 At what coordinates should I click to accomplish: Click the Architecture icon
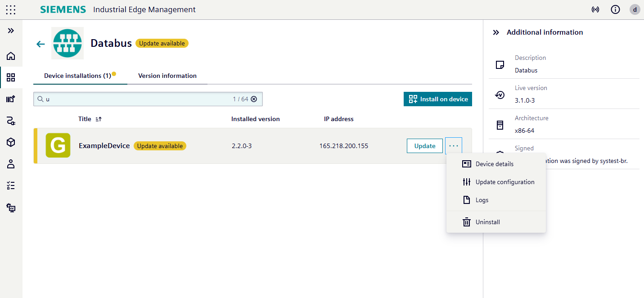coord(500,125)
